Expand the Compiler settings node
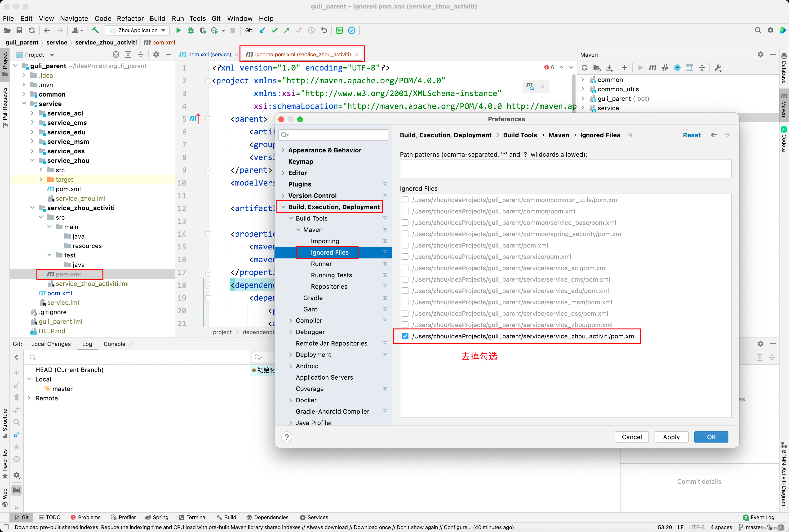 pos(291,321)
